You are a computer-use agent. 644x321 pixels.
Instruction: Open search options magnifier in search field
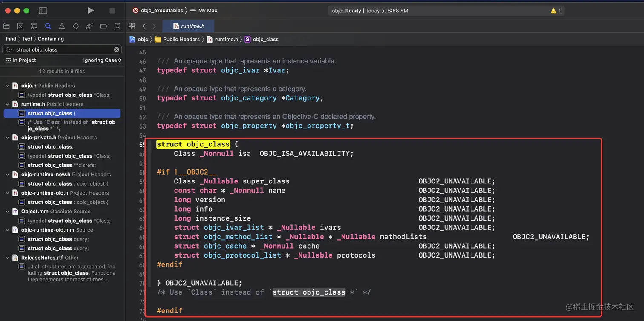coord(9,49)
